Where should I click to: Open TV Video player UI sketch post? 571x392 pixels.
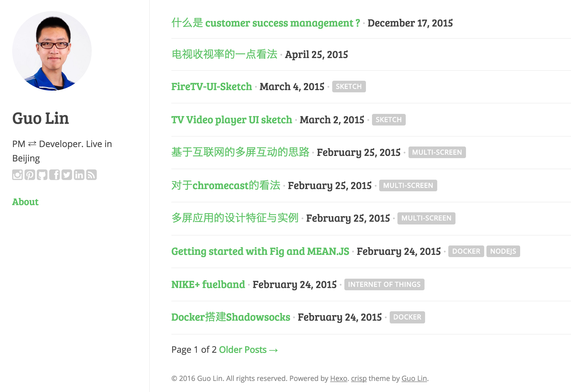tap(232, 120)
